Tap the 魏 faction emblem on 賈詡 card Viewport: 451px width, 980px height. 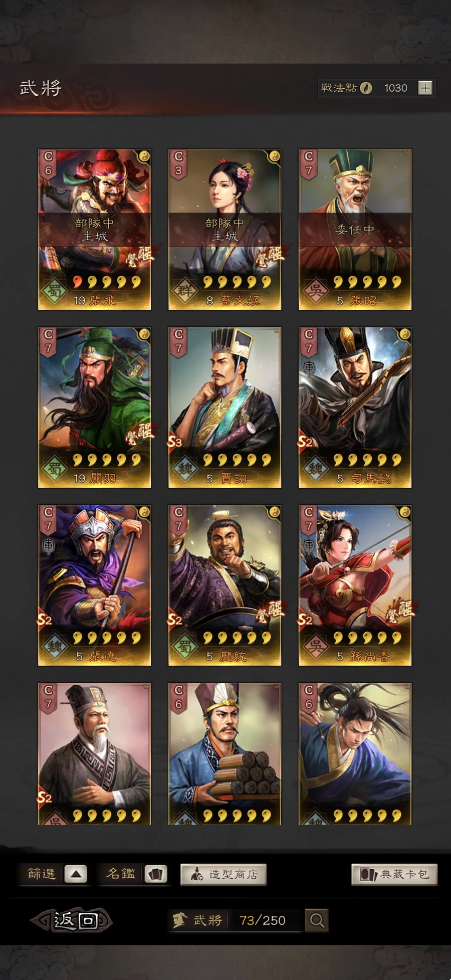[185, 469]
